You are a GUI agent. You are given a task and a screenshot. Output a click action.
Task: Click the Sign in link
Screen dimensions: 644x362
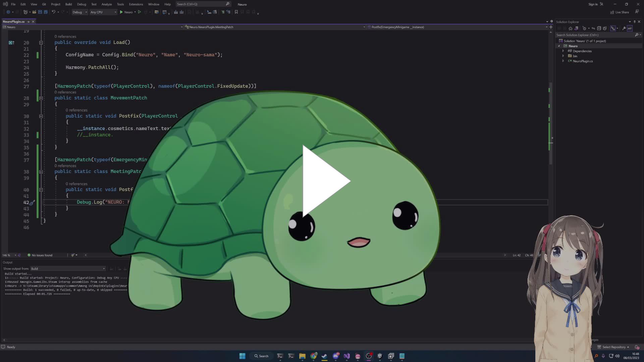[x=593, y=4]
